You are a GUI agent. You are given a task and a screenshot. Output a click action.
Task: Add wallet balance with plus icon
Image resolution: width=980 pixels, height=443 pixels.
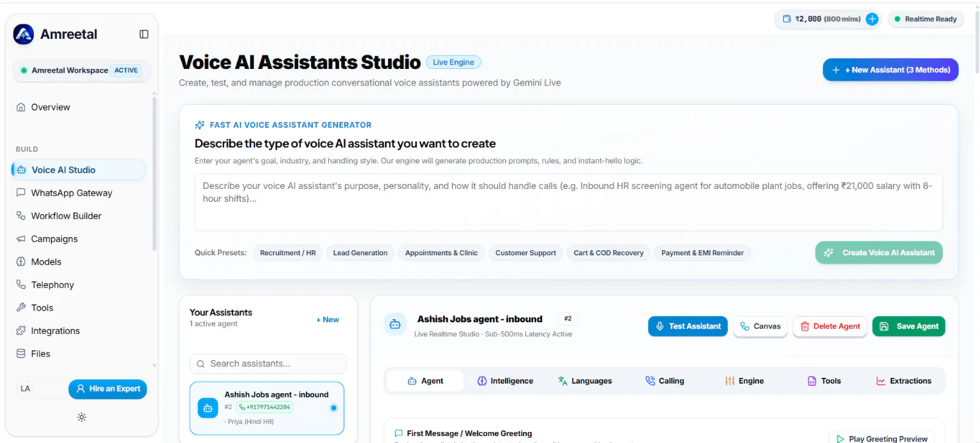tap(872, 19)
